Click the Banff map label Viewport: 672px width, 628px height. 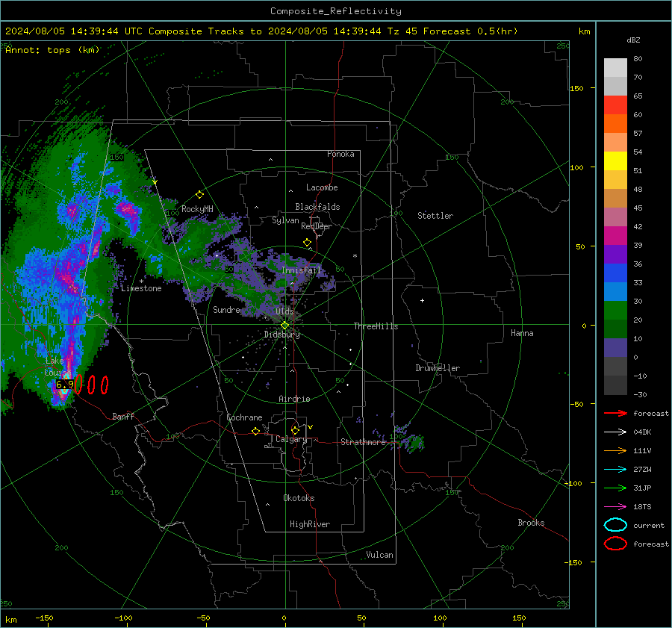pos(123,416)
